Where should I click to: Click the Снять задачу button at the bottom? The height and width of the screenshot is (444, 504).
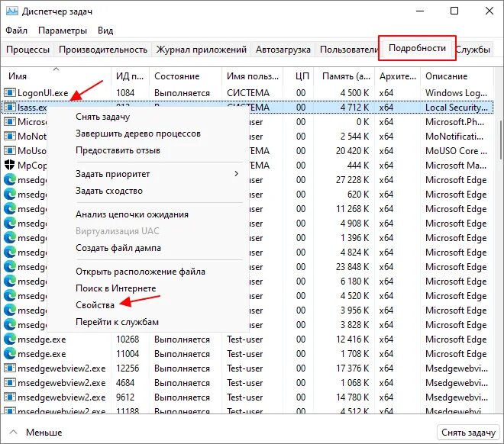point(468,433)
